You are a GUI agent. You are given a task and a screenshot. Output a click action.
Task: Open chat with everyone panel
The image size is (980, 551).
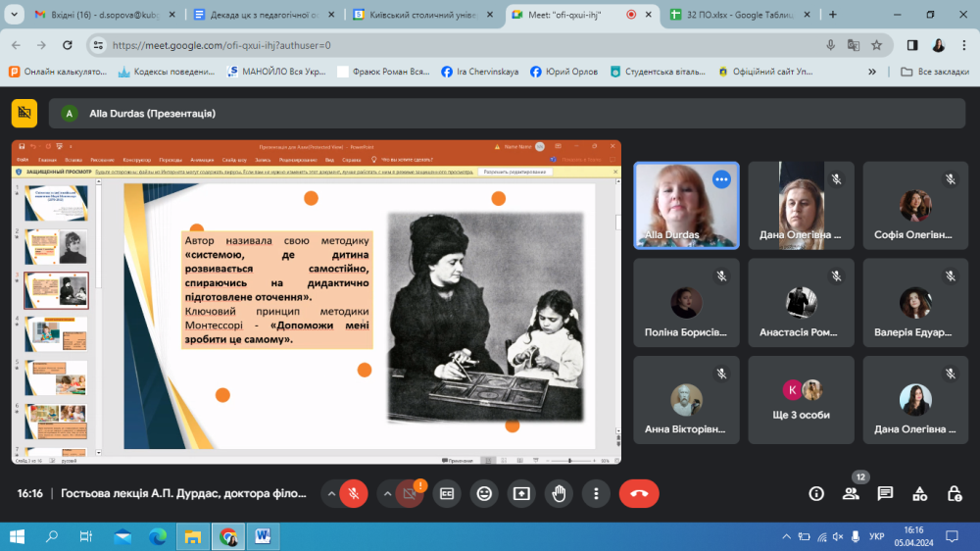pos(885,493)
